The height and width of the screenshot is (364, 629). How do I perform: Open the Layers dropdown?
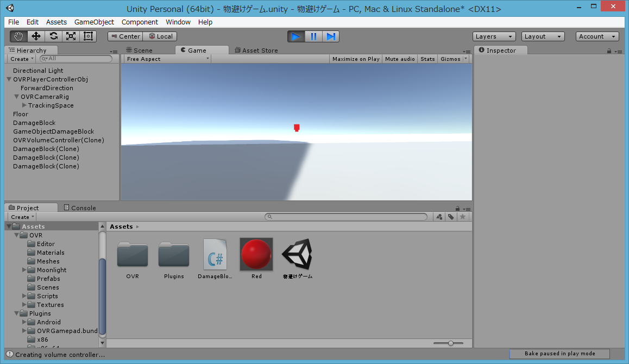coord(494,36)
